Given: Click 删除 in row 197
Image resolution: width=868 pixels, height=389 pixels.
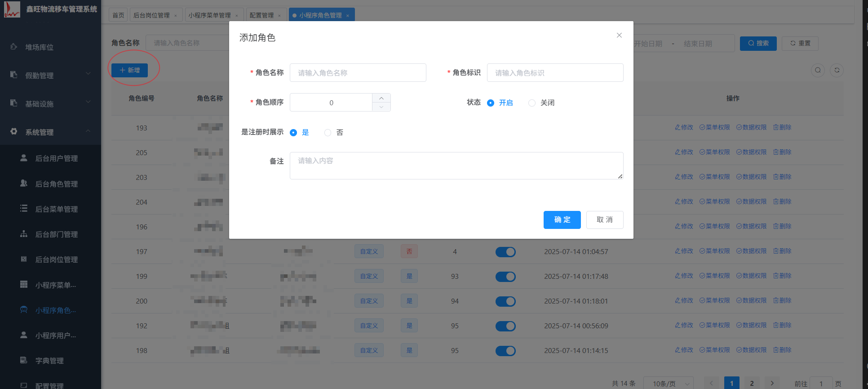Looking at the screenshot, I should coord(782,251).
